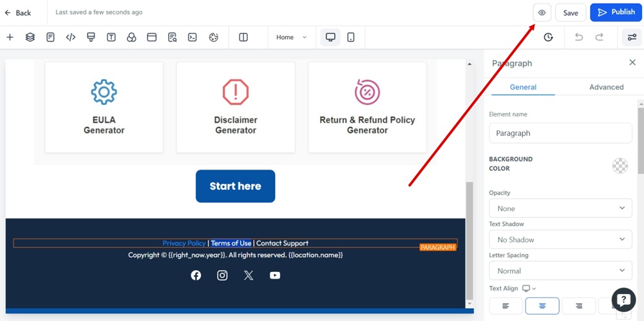The image size is (644, 321).
Task: Redo the last change
Action: (x=599, y=37)
